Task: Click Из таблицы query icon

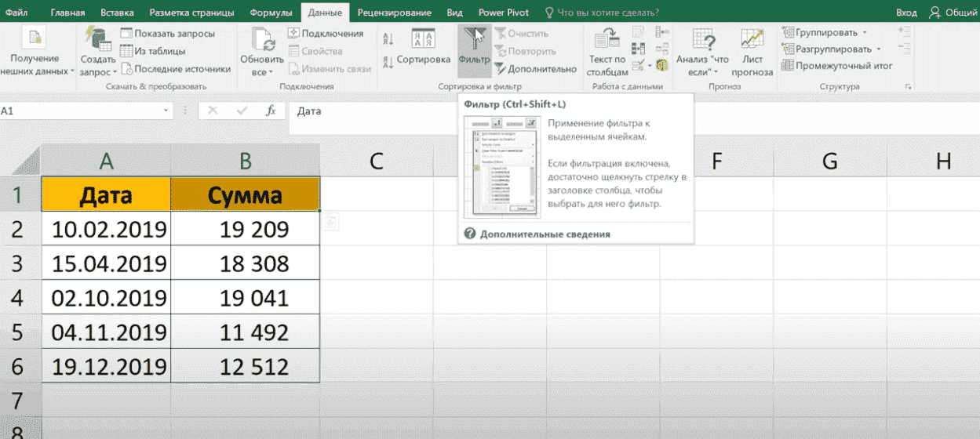Action: tap(126, 51)
